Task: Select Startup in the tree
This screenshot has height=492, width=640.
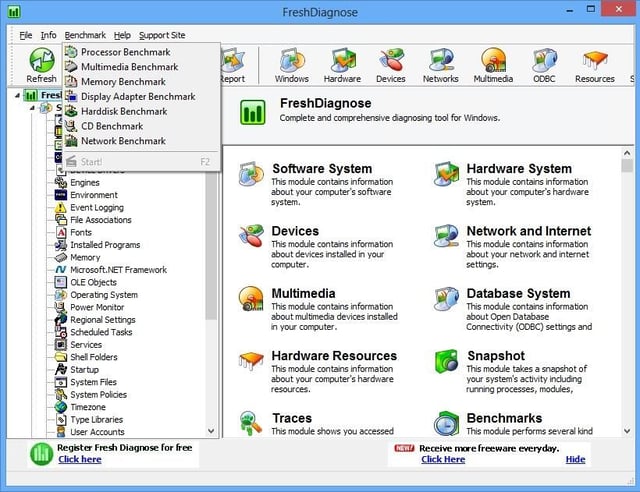Action: pyautogui.click(x=84, y=370)
